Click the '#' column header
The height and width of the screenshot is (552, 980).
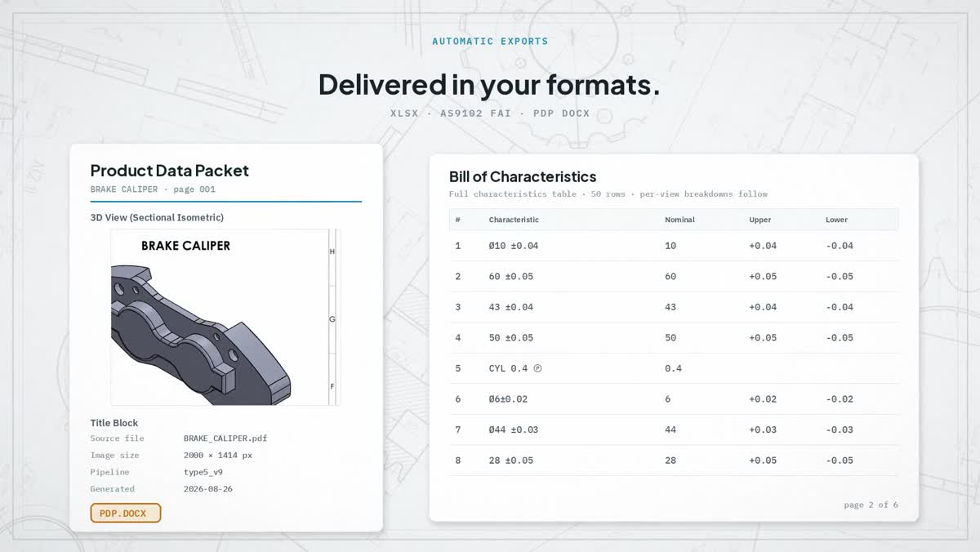coord(457,220)
